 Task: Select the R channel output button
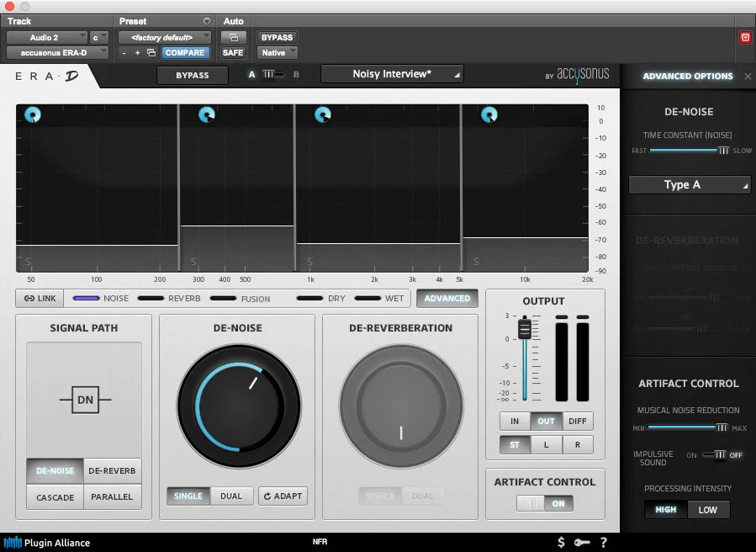[578, 445]
